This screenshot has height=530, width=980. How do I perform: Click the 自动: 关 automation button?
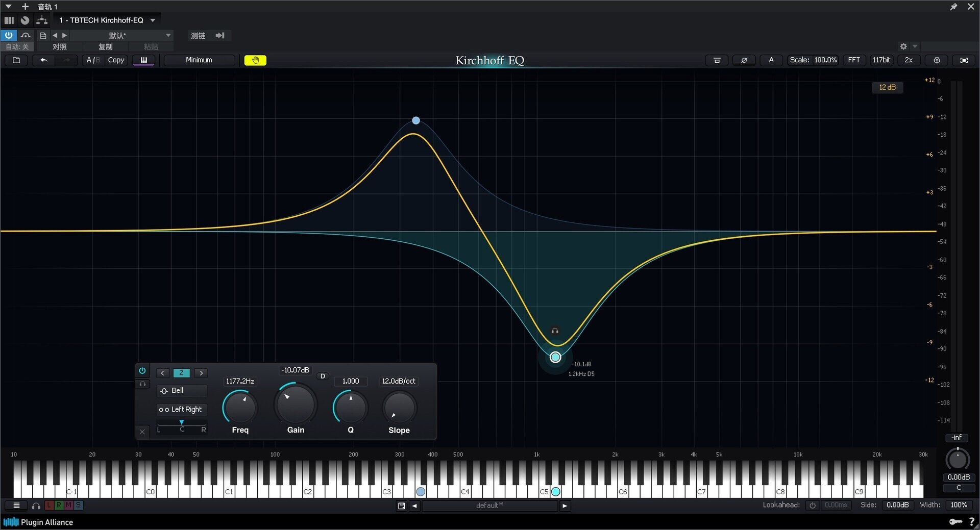click(x=17, y=47)
